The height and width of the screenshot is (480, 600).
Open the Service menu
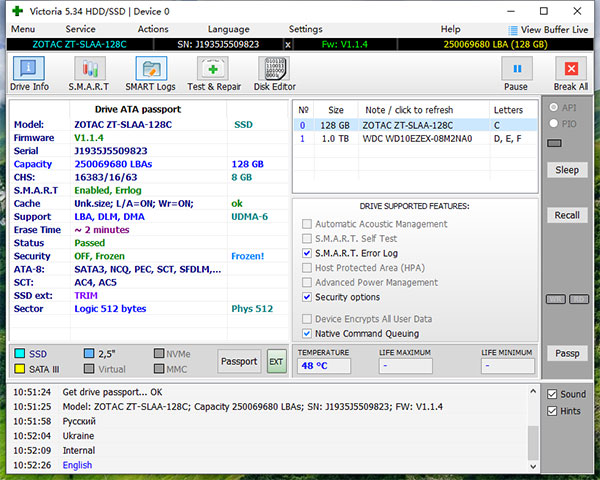(x=81, y=30)
